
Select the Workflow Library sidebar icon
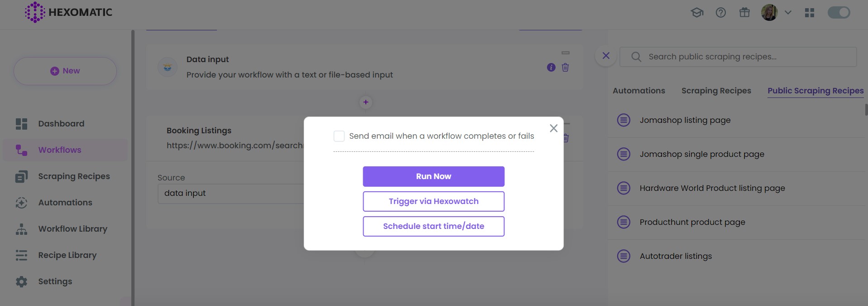21,228
